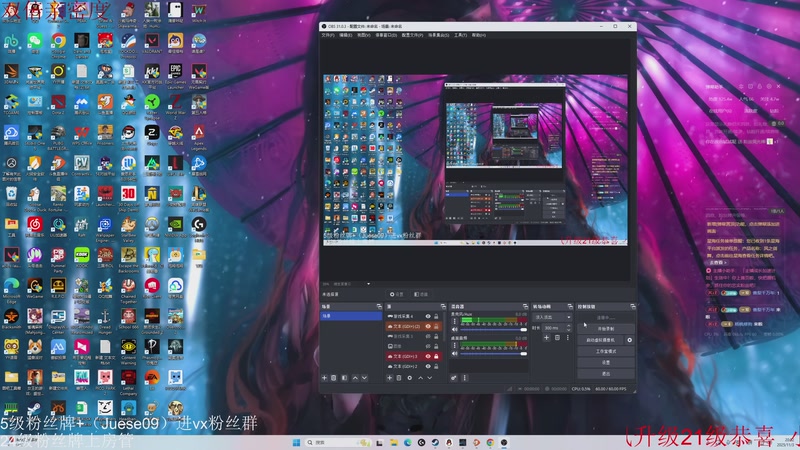Toggle lock on the first source row
Image resolution: width=800 pixels, height=450 pixels.
click(436, 316)
